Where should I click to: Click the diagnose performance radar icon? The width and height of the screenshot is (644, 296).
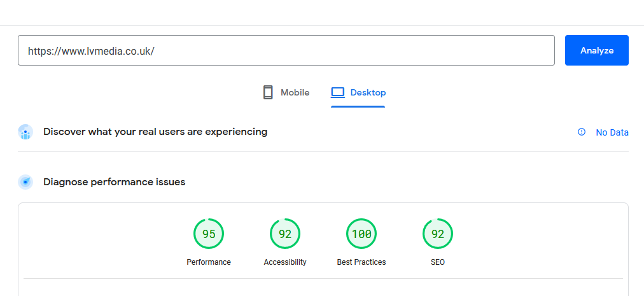(25, 181)
